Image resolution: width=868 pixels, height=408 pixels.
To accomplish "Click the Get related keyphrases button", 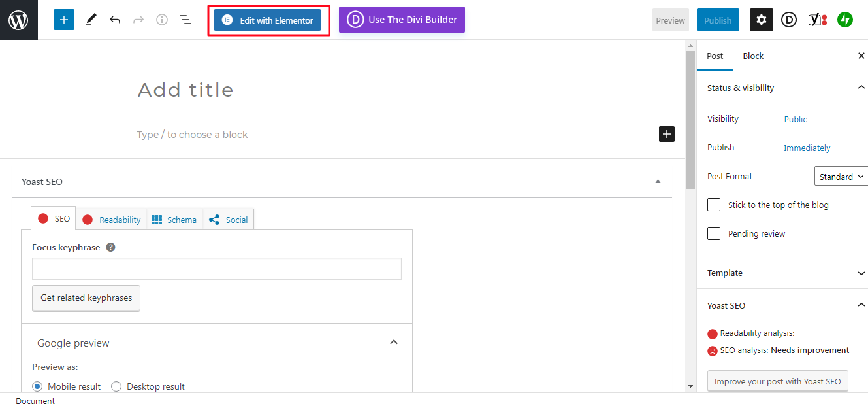I will pyautogui.click(x=86, y=297).
